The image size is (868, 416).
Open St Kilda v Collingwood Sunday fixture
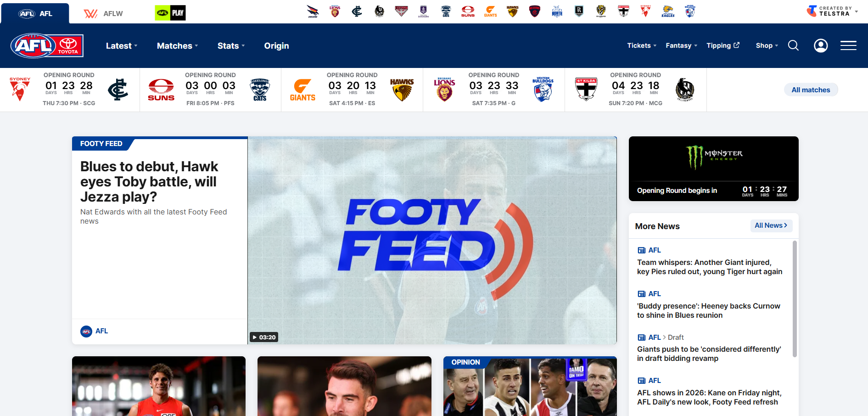(636, 90)
